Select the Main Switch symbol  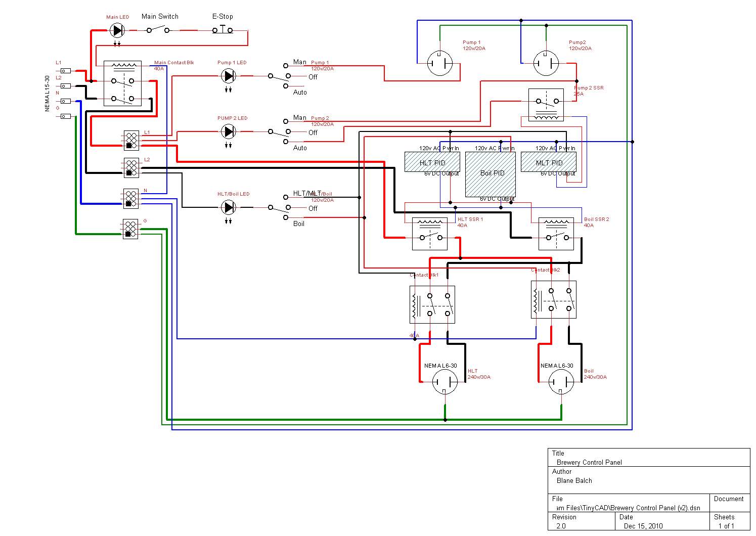[x=158, y=30]
